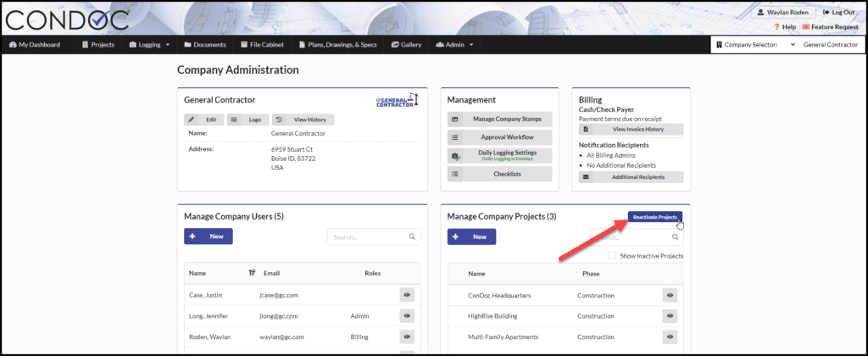Click Waylan Roden's Billing role cell
Screen dimensions: 868x356
pyautogui.click(x=359, y=337)
